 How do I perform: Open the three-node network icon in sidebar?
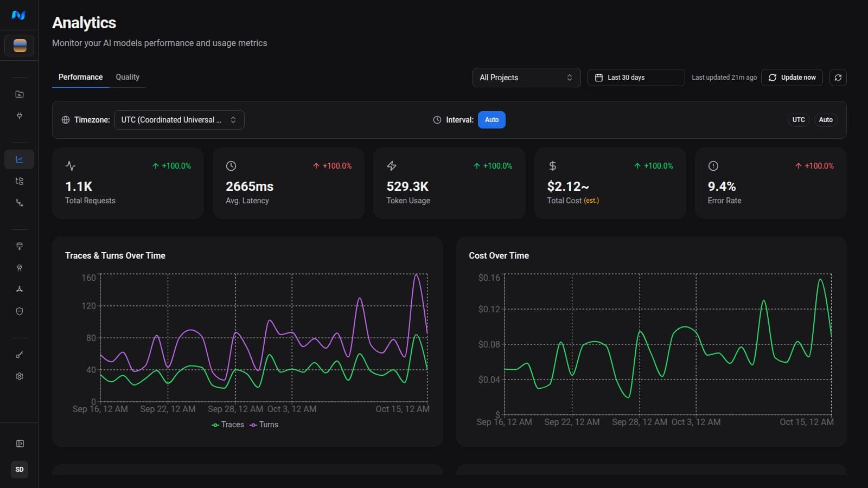20,290
